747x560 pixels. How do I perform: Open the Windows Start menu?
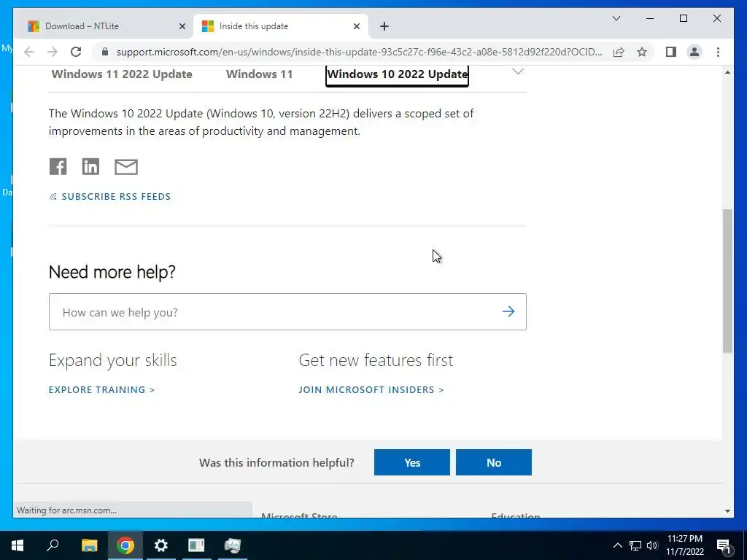tap(18, 545)
